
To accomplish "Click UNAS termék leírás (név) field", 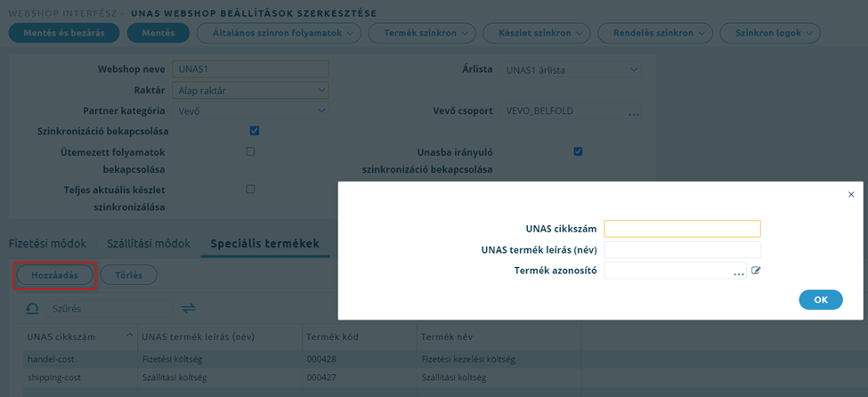I will pos(682,250).
